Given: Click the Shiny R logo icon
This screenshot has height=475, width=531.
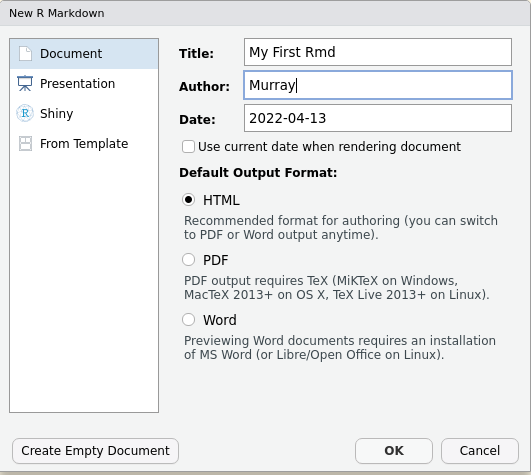Looking at the screenshot, I should tap(25, 113).
